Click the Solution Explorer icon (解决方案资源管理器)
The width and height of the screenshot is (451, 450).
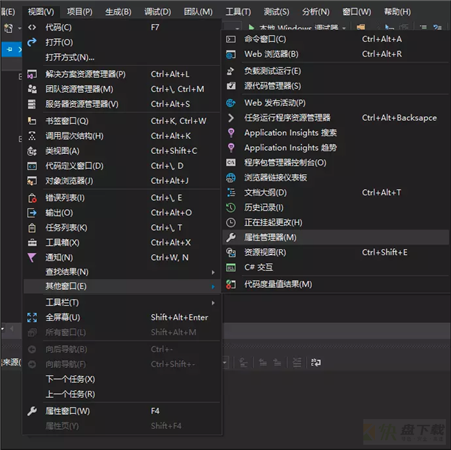pos(32,74)
